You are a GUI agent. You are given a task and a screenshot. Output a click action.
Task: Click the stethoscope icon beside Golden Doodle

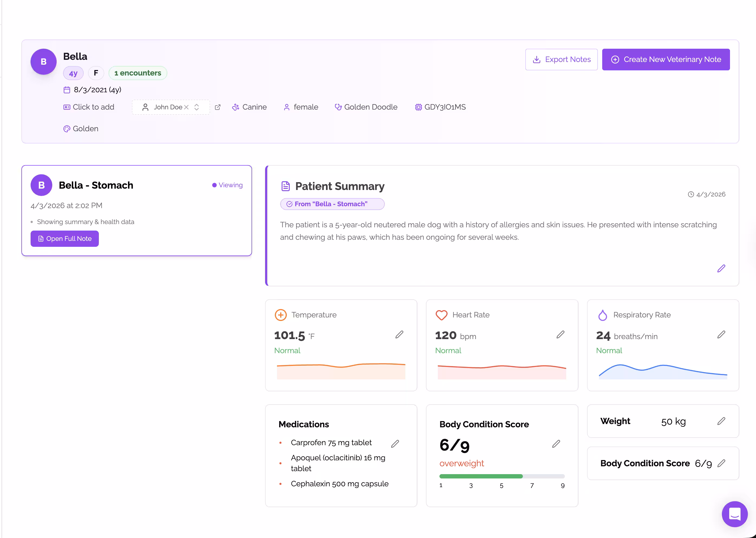(x=338, y=107)
